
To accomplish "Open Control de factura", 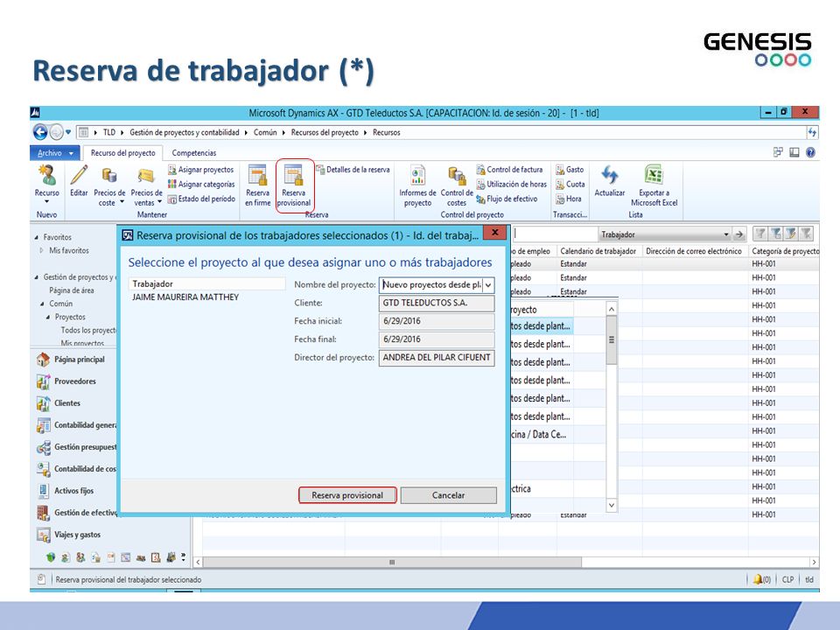I will point(509,170).
